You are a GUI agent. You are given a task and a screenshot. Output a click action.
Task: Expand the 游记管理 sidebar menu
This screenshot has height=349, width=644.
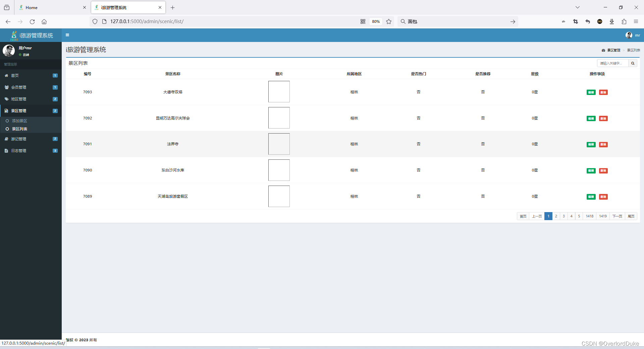pyautogui.click(x=31, y=139)
